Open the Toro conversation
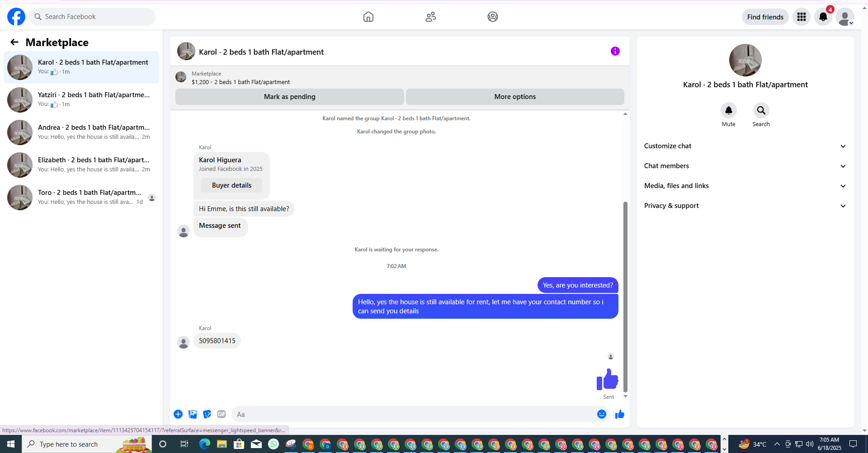Screen dimensions: 868x453 [81, 198]
